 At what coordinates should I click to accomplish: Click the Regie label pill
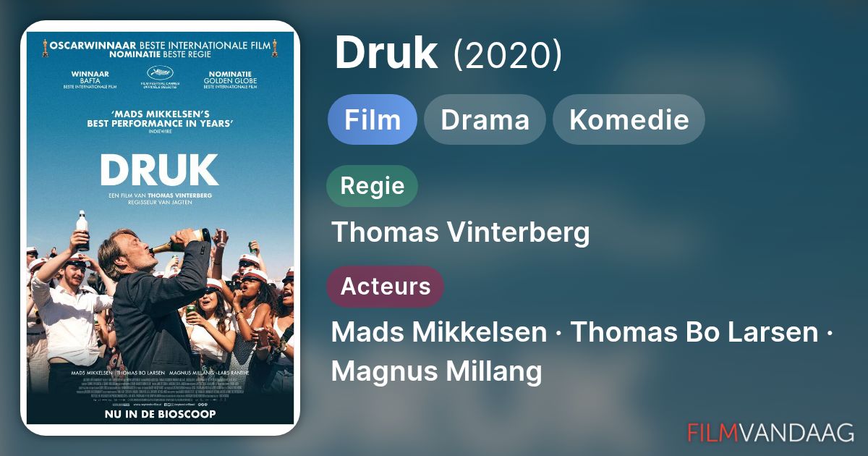(373, 186)
